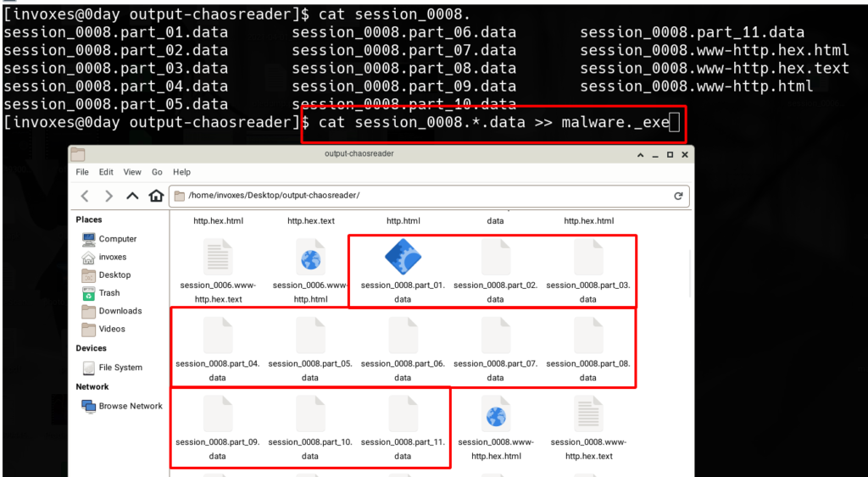
Task: Open File System under Devices
Action: click(113, 368)
